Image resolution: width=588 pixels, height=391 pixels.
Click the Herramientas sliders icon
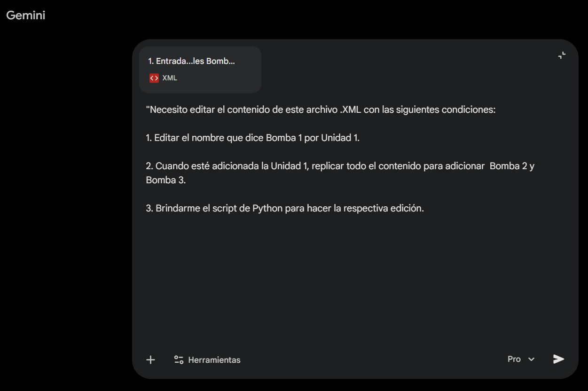click(179, 360)
